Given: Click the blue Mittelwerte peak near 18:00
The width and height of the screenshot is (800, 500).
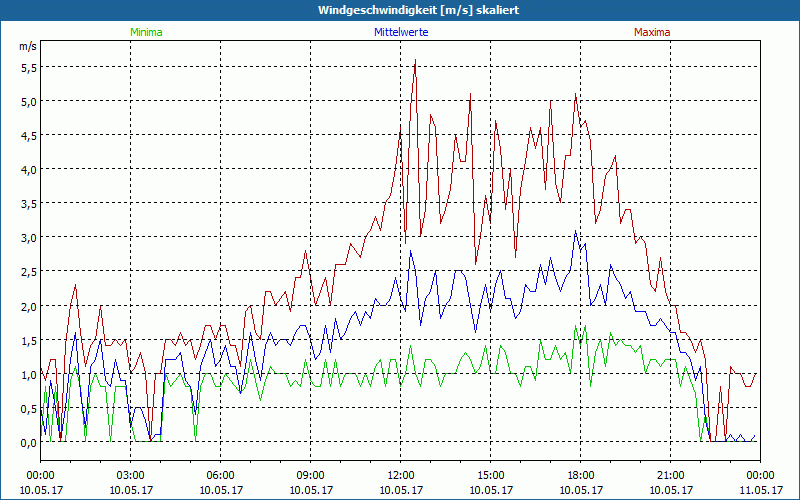Looking at the screenshot, I should click(576, 231).
